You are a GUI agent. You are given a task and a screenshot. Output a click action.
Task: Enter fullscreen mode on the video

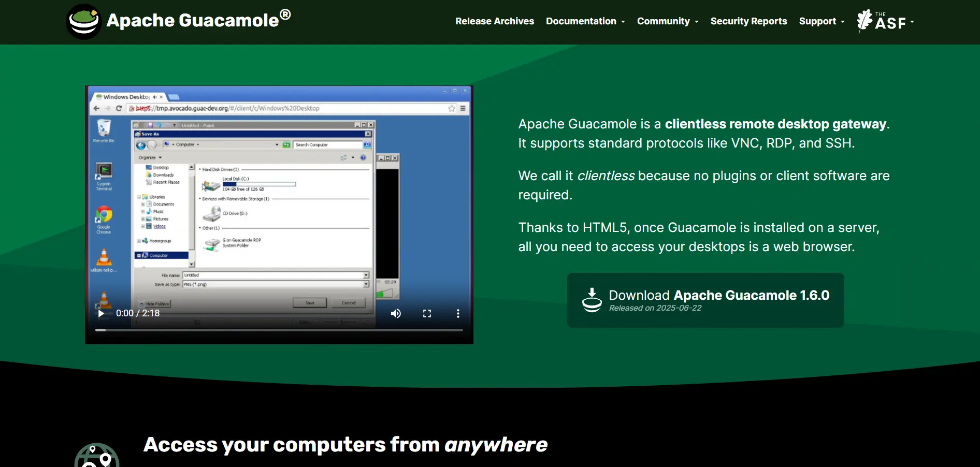[427, 313]
